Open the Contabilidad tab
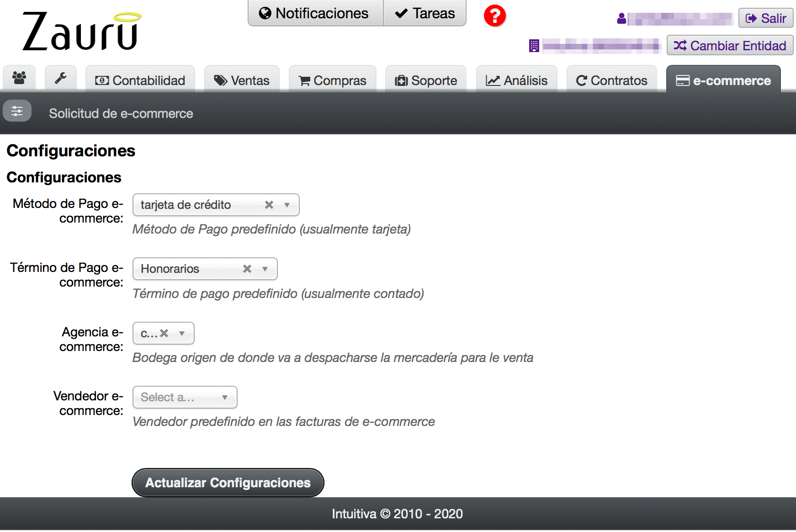The image size is (796, 532). point(140,79)
